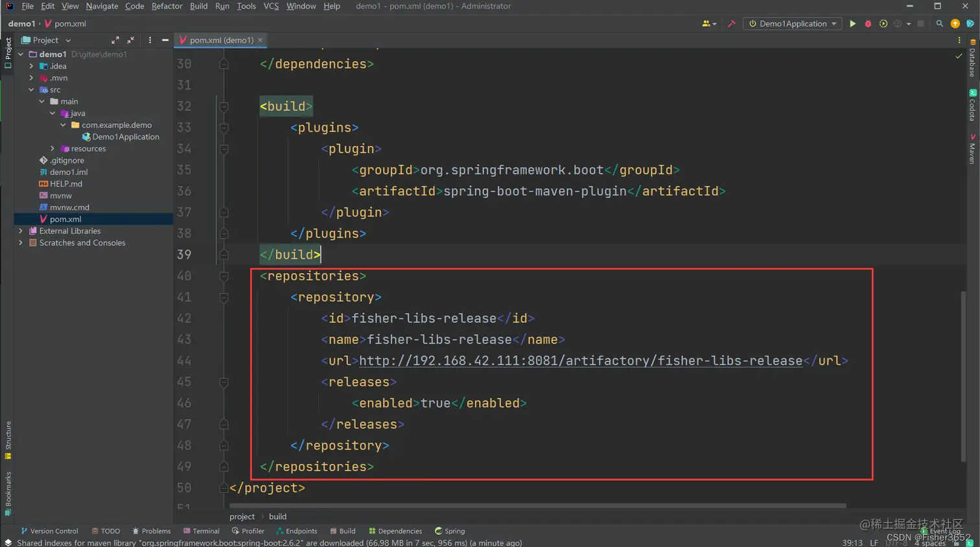This screenshot has width=980, height=547.
Task: Open the Terminal tool window
Action: pyautogui.click(x=201, y=531)
